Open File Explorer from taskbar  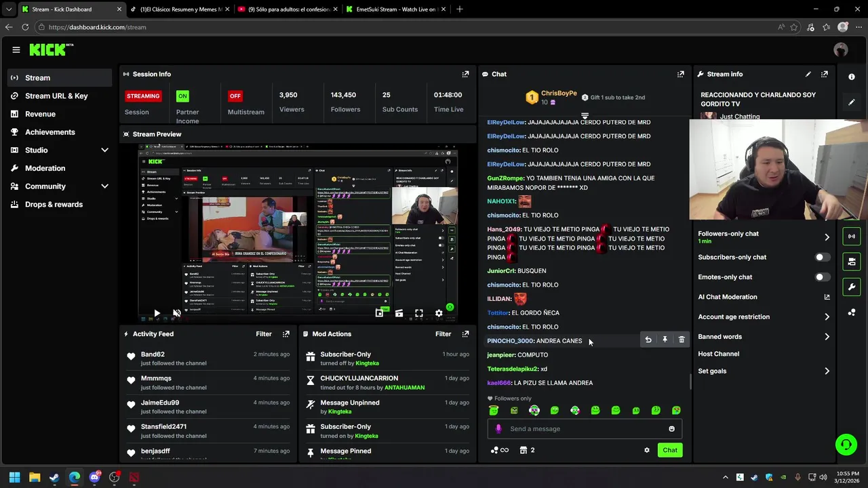click(35, 477)
